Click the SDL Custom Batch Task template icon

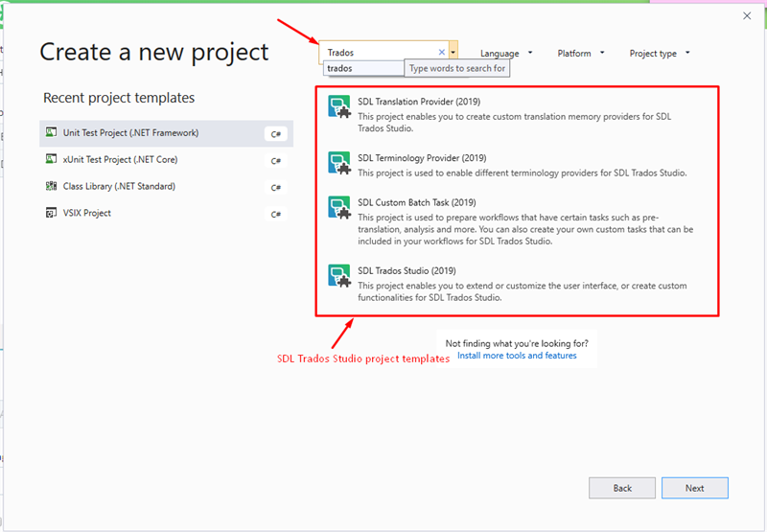(339, 207)
